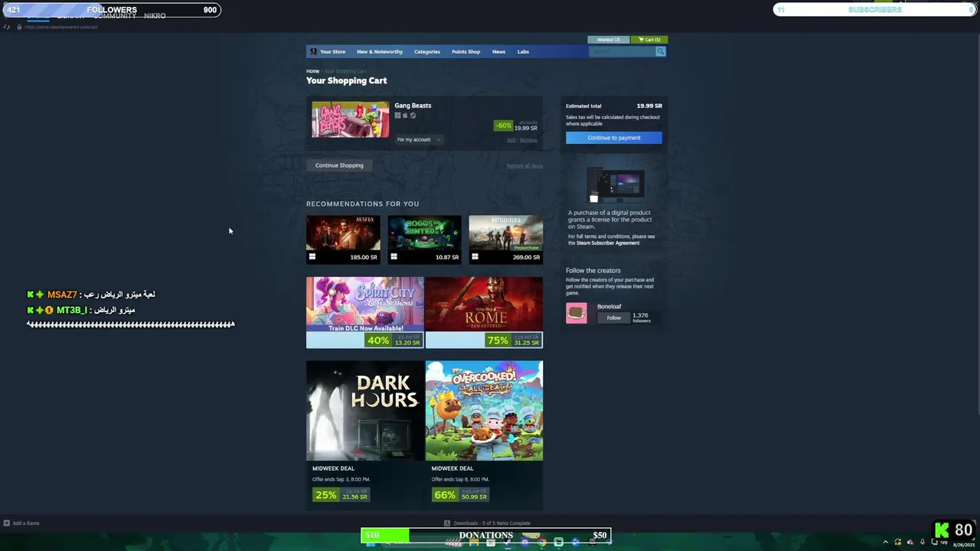Click Continue Shopping button
Screen dimensions: 980x551
tap(339, 165)
